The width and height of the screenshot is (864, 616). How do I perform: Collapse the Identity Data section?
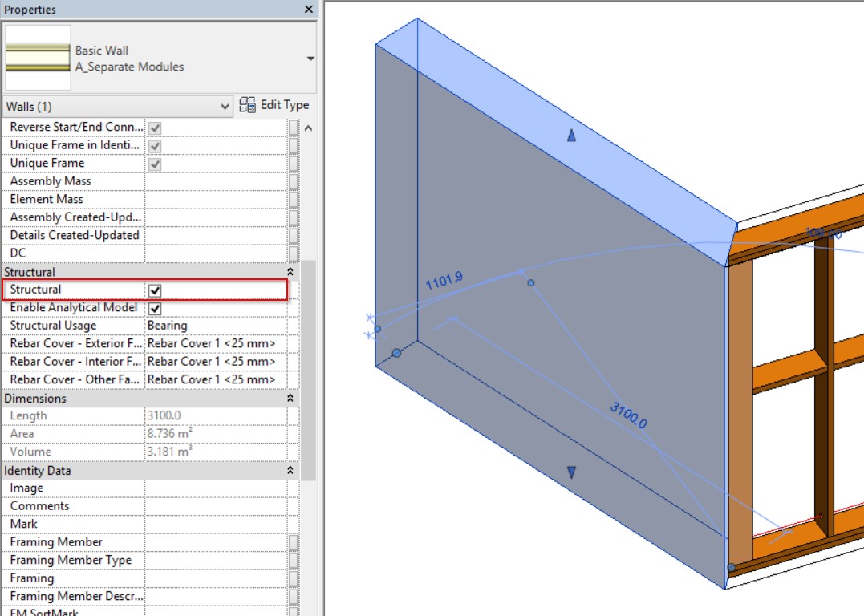click(290, 471)
